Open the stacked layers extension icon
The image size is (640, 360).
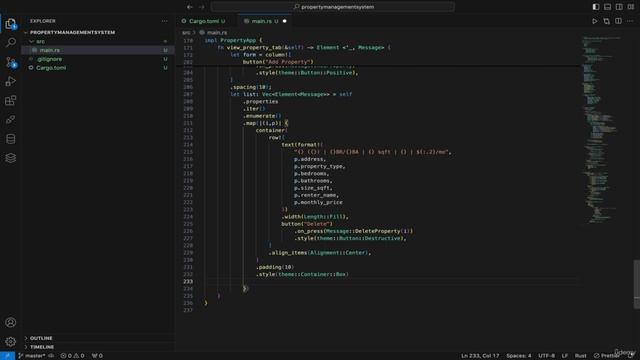[x=11, y=158]
